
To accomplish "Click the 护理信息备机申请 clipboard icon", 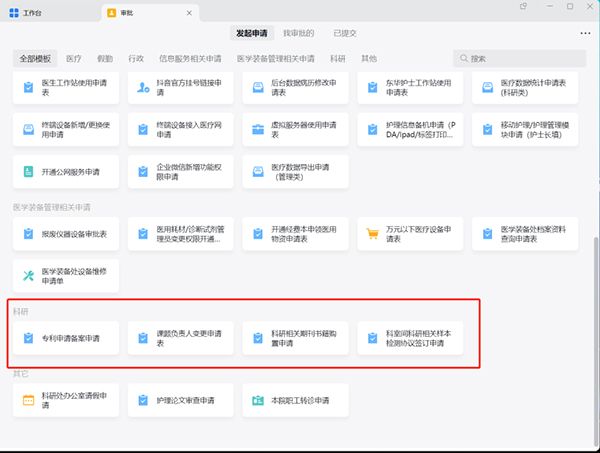I will (373, 130).
